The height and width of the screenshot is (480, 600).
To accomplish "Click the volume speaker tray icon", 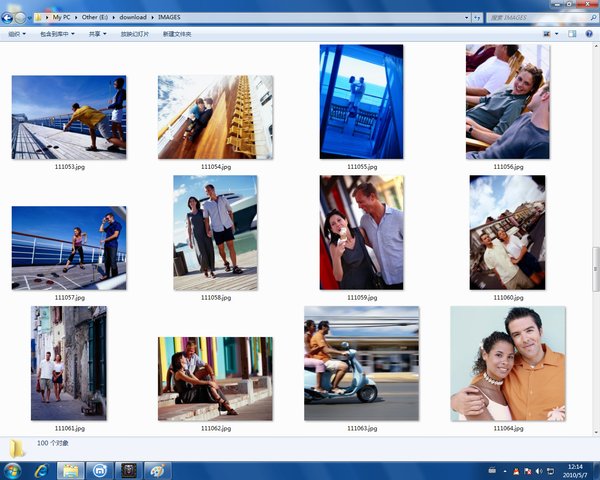I will coord(538,469).
